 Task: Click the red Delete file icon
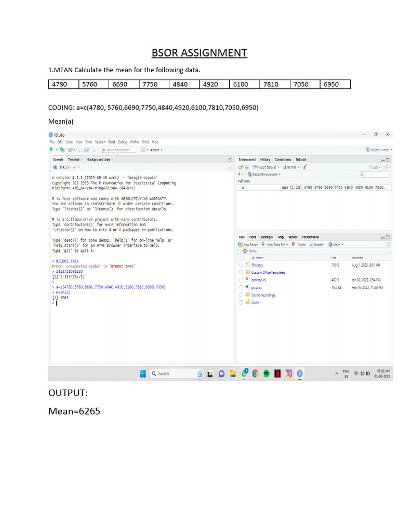point(293,244)
